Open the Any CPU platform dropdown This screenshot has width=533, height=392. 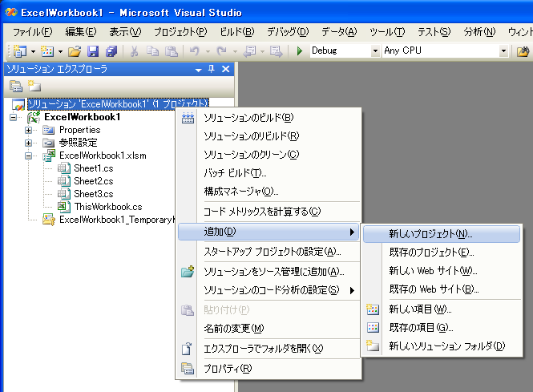click(x=504, y=51)
